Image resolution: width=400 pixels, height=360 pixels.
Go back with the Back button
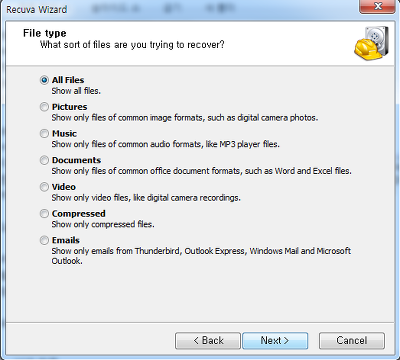pyautogui.click(x=208, y=340)
